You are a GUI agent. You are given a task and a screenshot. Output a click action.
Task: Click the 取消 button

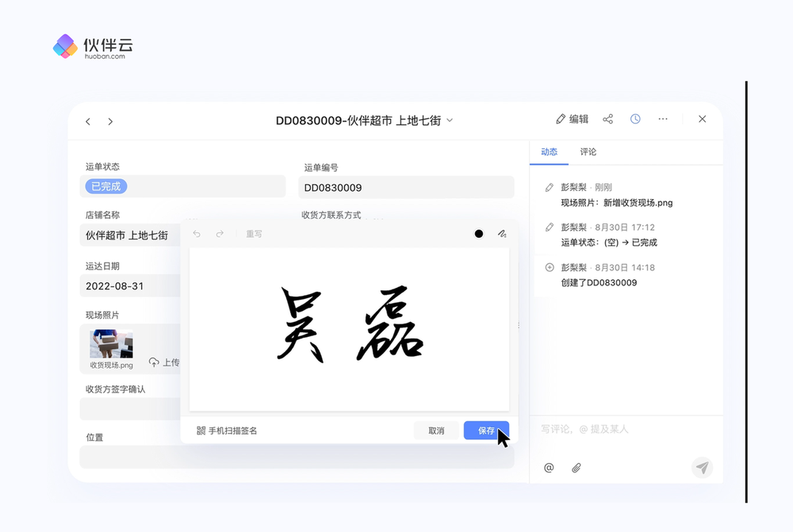point(436,431)
